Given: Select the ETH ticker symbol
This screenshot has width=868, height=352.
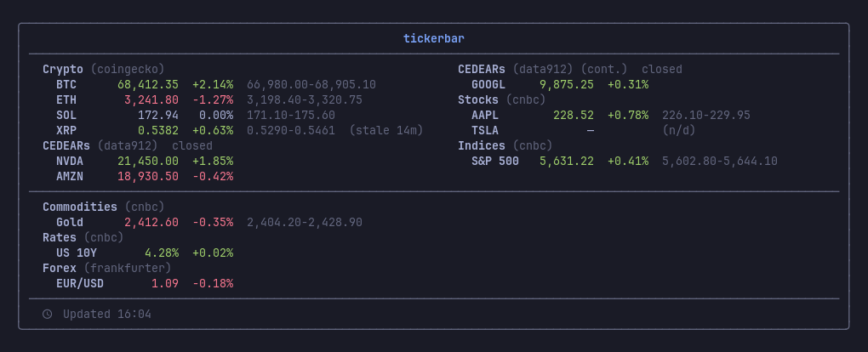Looking at the screenshot, I should pyautogui.click(x=66, y=100).
